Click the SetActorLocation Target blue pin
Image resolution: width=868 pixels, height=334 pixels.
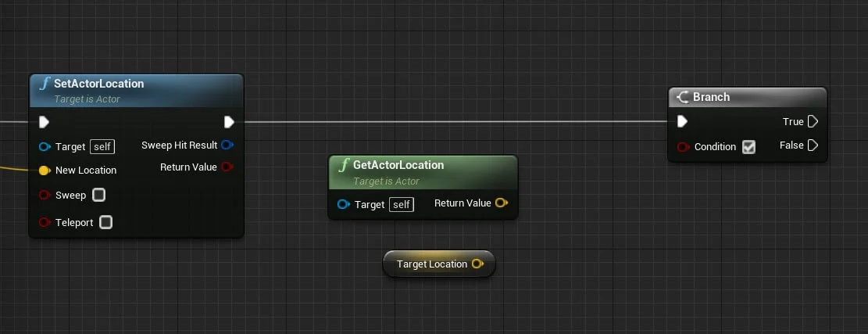click(45, 146)
